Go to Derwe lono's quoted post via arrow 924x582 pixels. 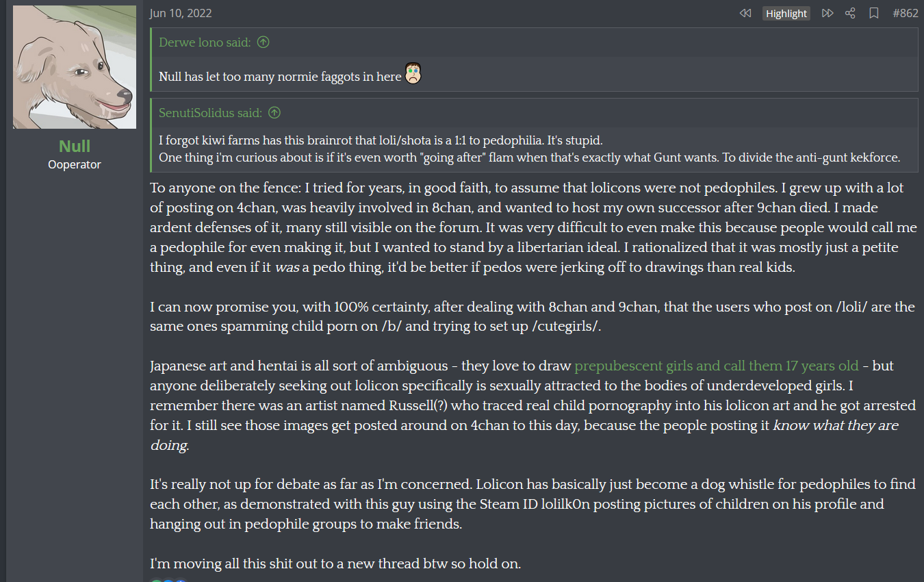(263, 42)
